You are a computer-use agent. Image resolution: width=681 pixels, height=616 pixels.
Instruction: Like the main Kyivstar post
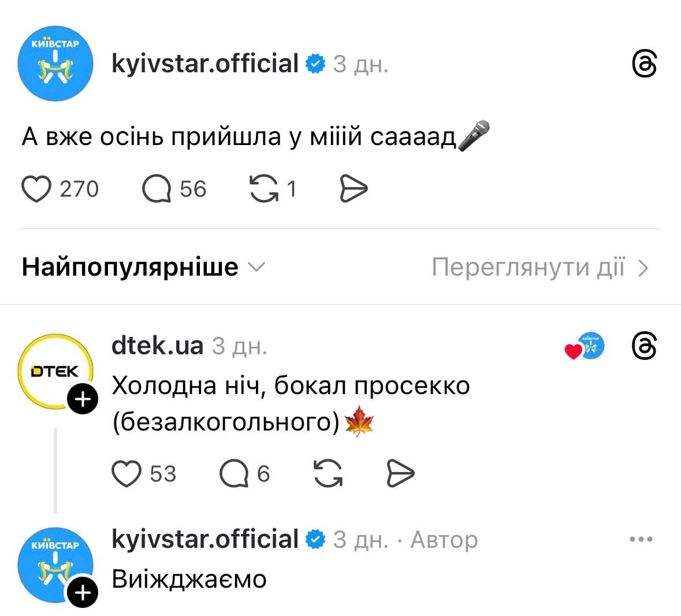36,189
